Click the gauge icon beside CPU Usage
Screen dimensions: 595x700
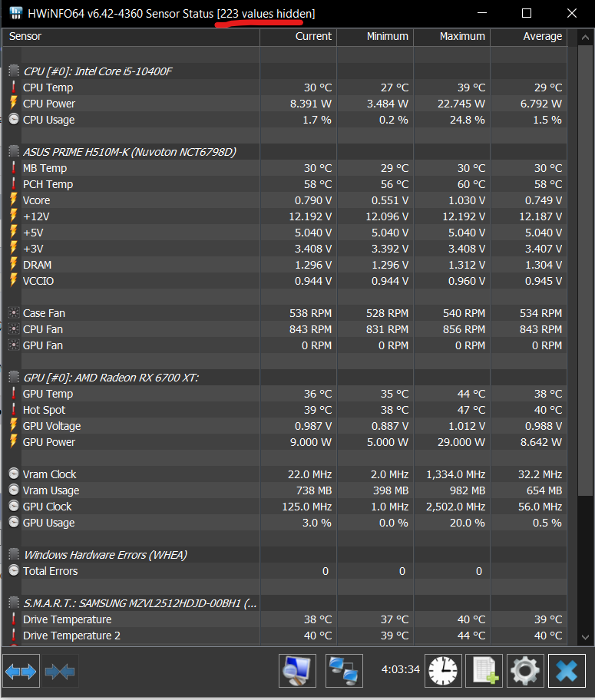(14, 120)
